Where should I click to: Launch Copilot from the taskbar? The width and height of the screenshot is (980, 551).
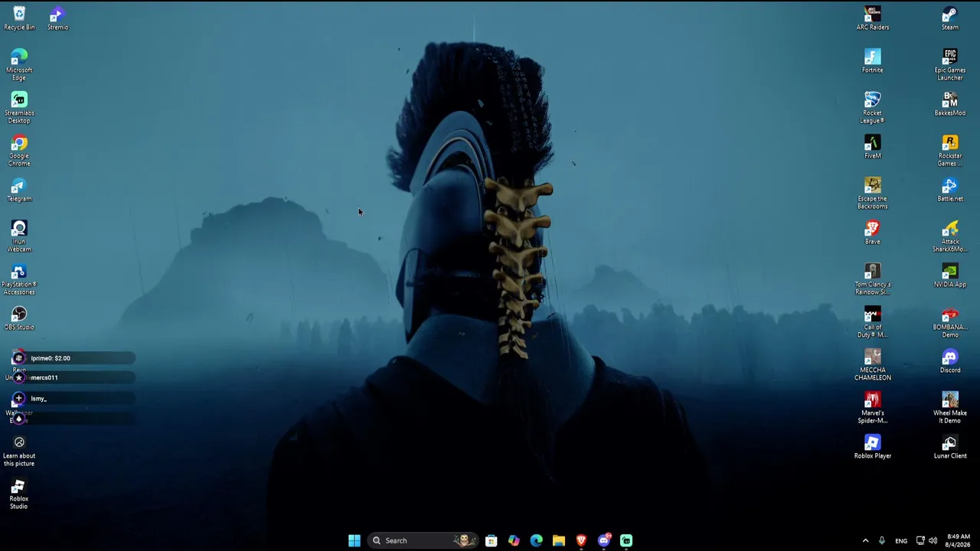click(x=514, y=540)
